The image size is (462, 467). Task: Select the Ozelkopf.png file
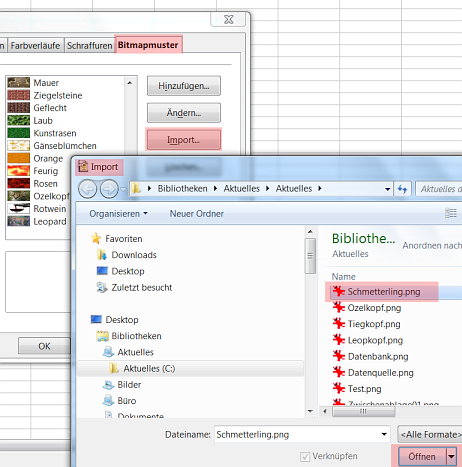[x=374, y=308]
